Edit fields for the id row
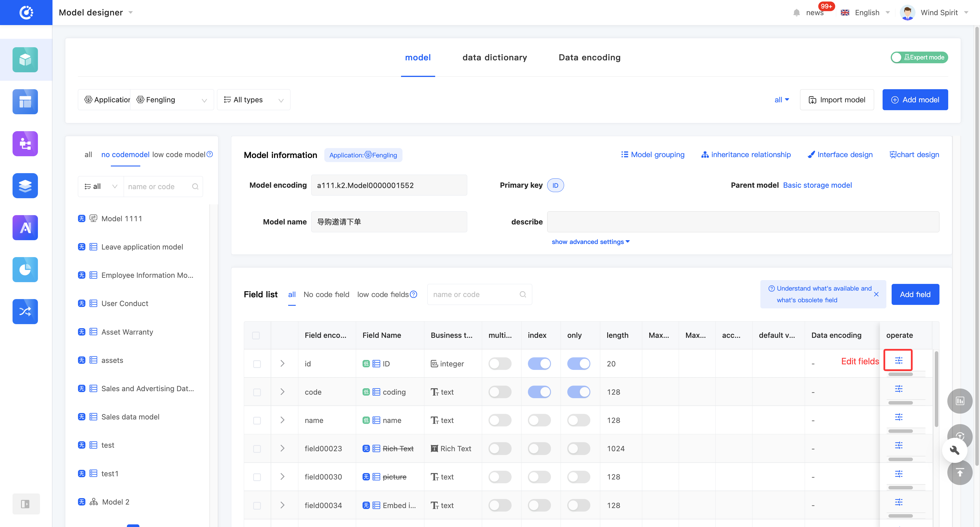Viewport: 980px width, 527px height. [898, 360]
